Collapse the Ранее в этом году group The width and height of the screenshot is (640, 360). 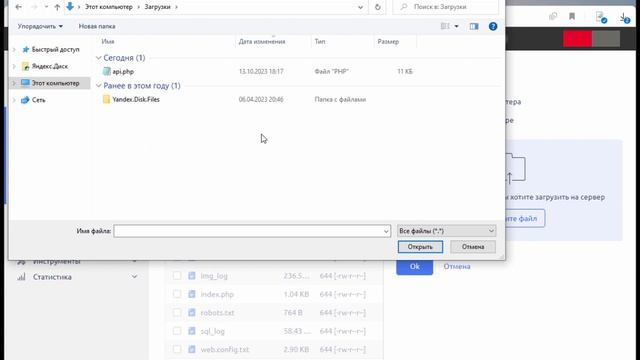[98, 86]
